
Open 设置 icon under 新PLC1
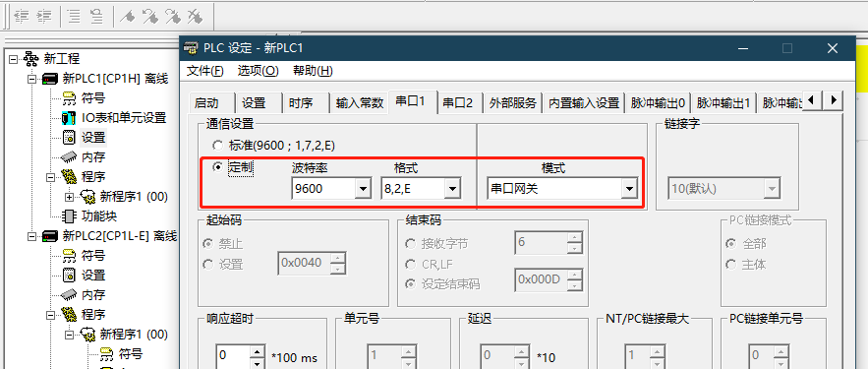coord(69,138)
